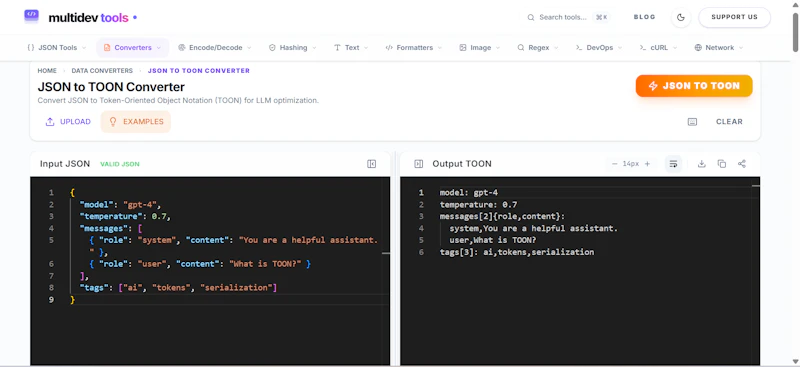Screen dimensions: 800x367
Task: Click the Regex magnifier icon
Action: tap(521, 47)
